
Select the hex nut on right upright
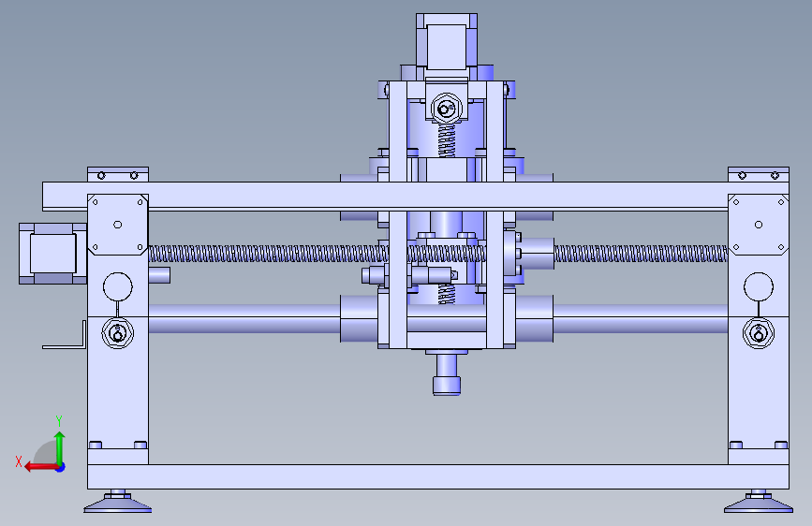[758, 333]
